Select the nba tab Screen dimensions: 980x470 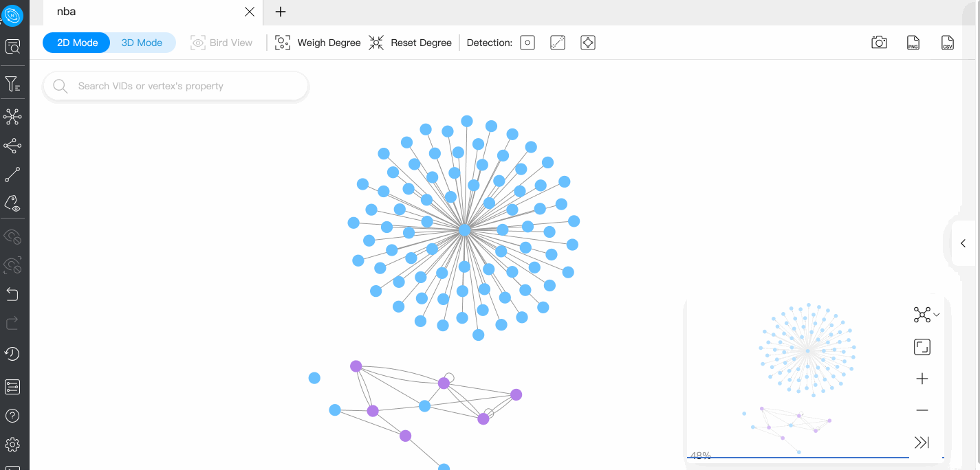coord(67,12)
